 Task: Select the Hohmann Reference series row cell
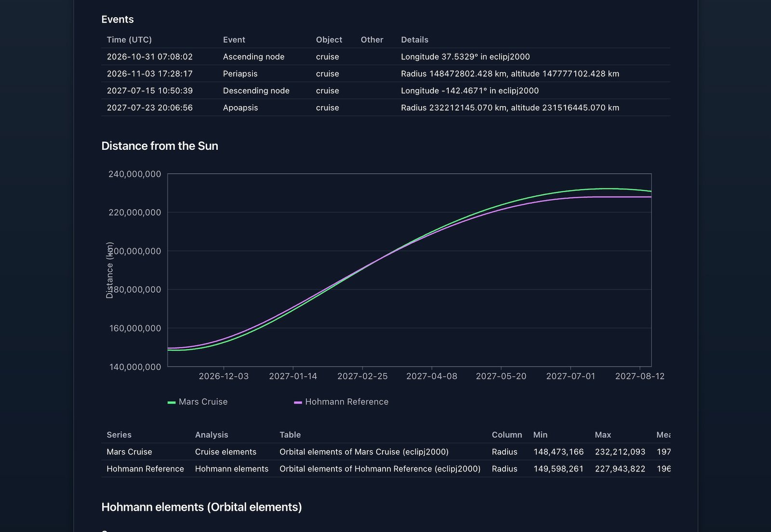point(145,469)
